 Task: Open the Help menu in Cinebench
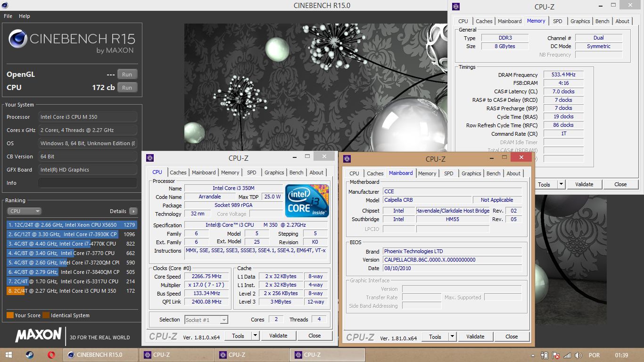tap(25, 16)
